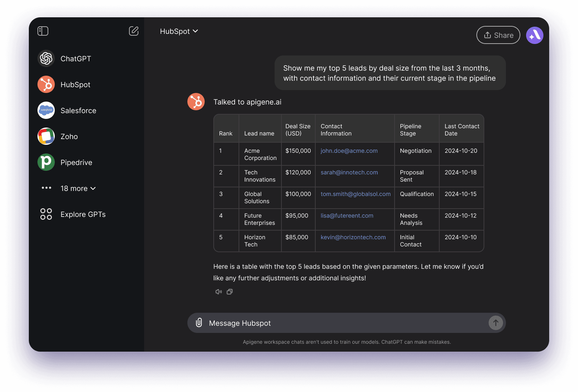Click the Talked to apigene.ai label
This screenshot has width=578, height=392.
point(247,102)
